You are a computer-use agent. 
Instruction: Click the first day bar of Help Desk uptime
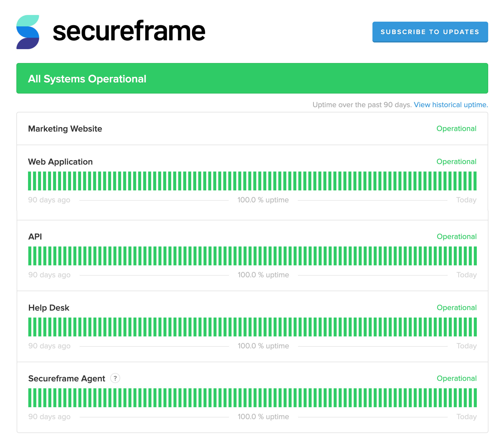tap(30, 327)
